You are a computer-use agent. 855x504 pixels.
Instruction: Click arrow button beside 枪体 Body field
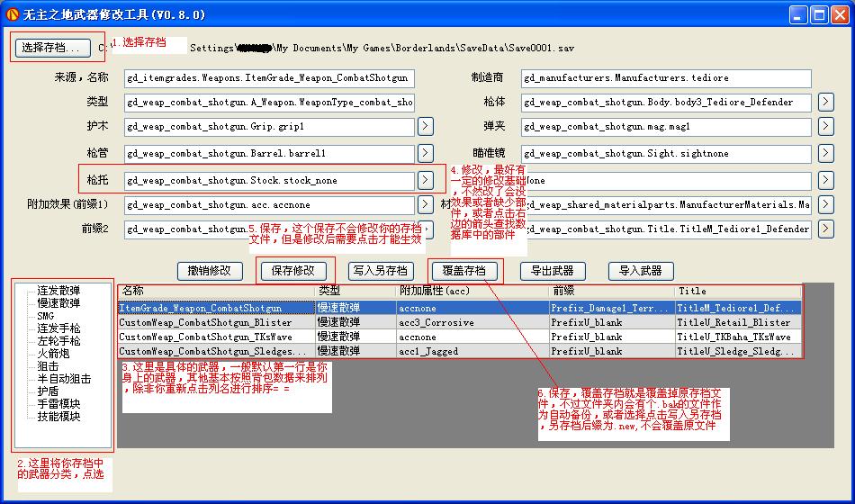click(825, 102)
